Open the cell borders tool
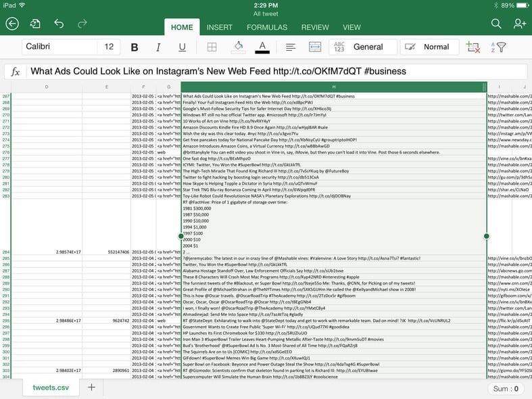The image size is (532, 399). pos(212,47)
